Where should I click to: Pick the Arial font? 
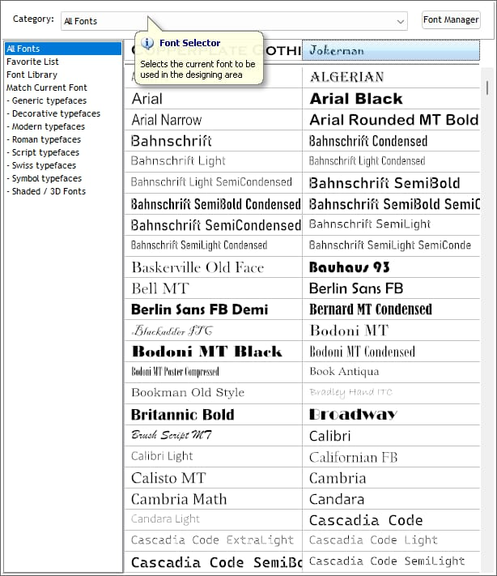[213, 98]
